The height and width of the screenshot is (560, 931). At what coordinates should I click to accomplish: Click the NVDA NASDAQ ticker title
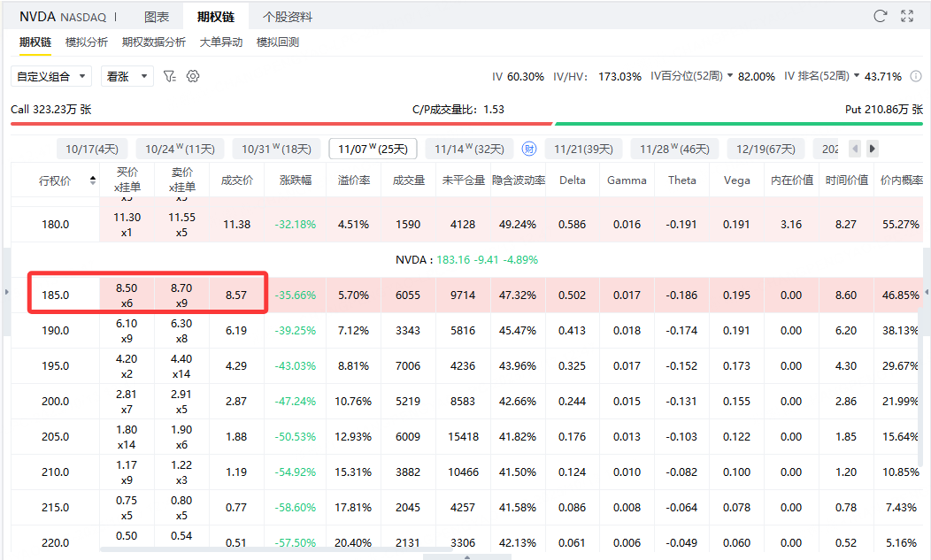click(x=63, y=17)
